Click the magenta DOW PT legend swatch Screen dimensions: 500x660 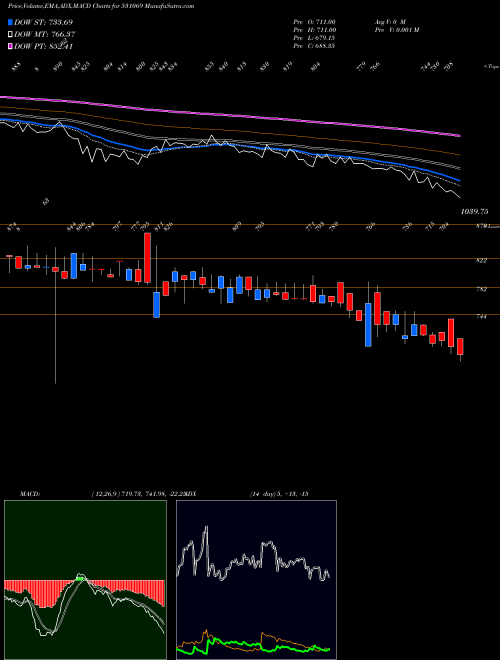point(11,46)
